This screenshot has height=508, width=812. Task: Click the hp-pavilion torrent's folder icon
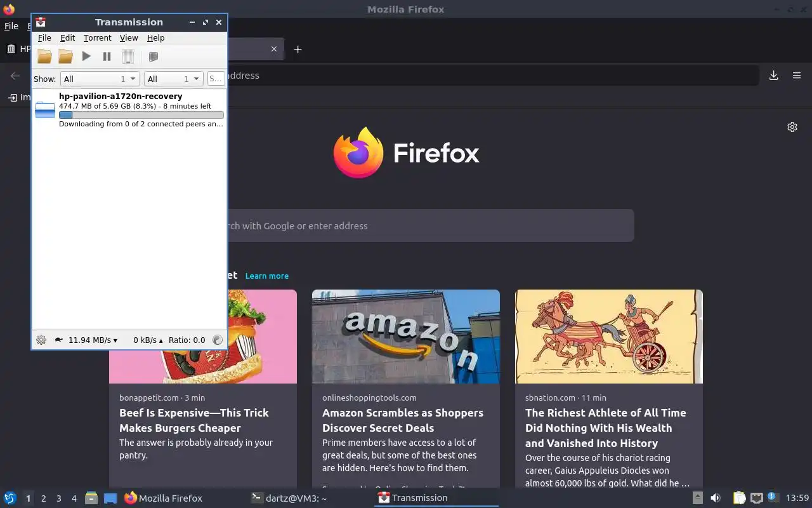[45, 110]
